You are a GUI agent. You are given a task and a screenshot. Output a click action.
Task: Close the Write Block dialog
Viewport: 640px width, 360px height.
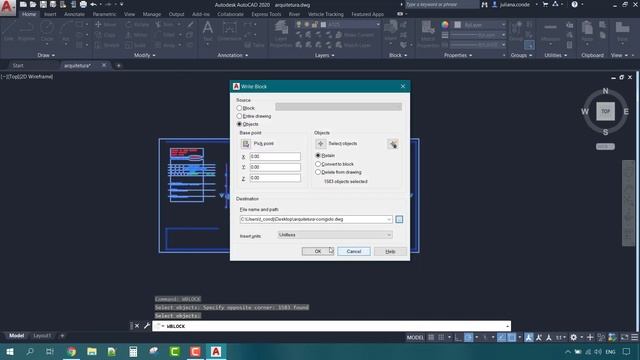point(403,86)
